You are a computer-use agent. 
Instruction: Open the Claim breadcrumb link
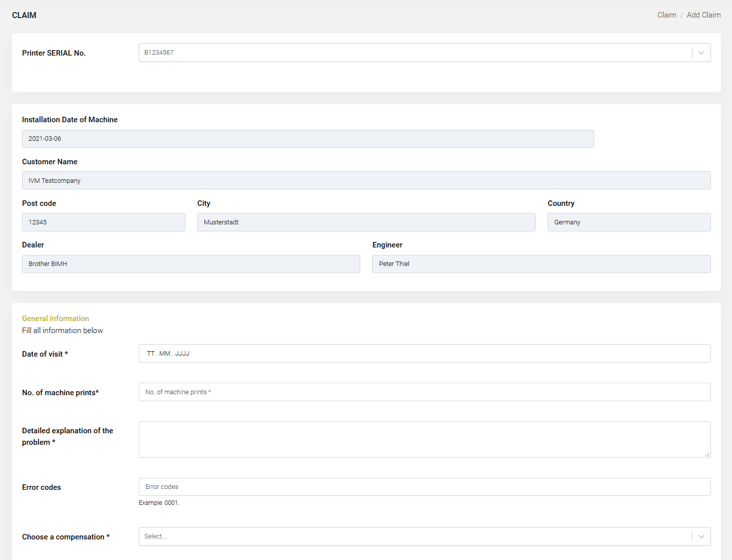[x=666, y=15]
